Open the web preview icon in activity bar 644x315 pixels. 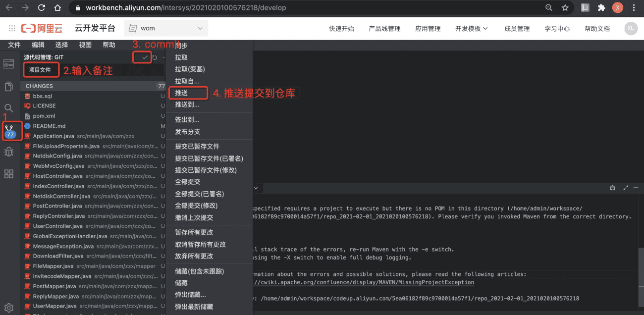8,64
